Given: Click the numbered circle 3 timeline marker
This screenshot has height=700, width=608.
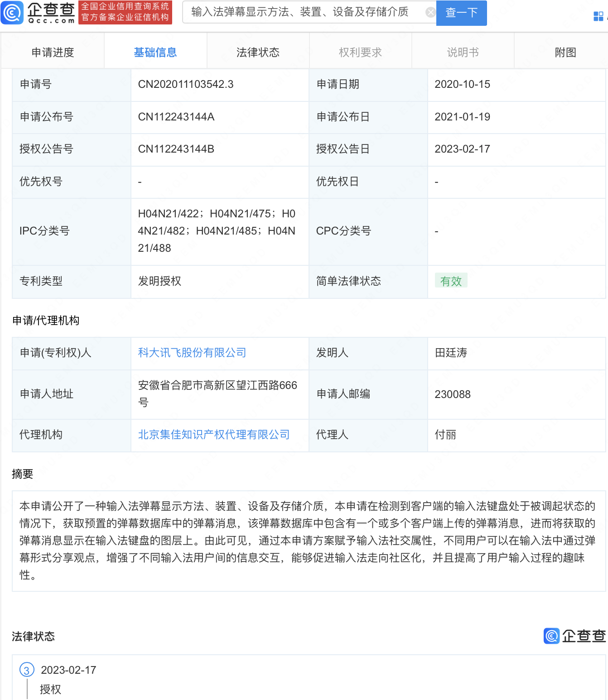Looking at the screenshot, I should 27,670.
